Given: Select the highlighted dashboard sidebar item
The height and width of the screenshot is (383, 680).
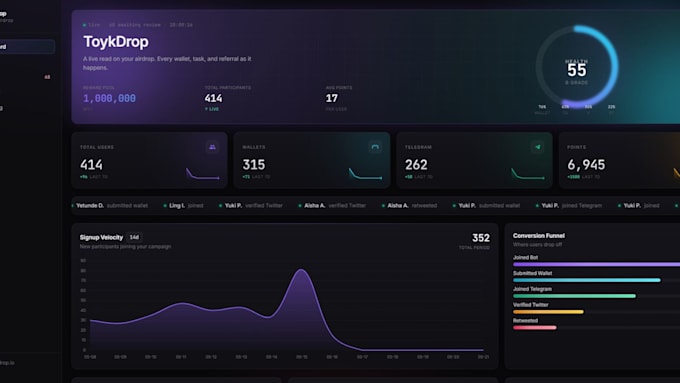Looking at the screenshot, I should pyautogui.click(x=27, y=46).
